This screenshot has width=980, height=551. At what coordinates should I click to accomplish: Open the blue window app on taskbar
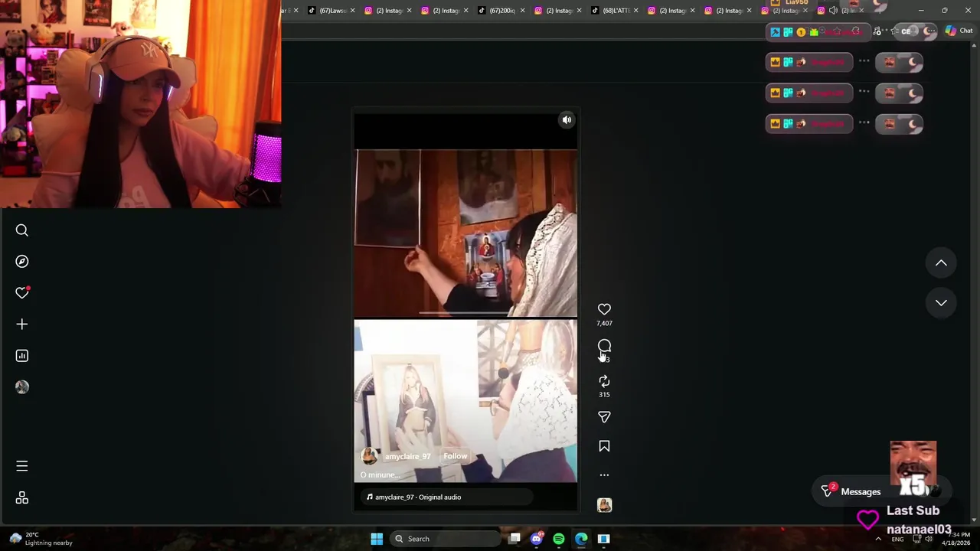(603, 539)
